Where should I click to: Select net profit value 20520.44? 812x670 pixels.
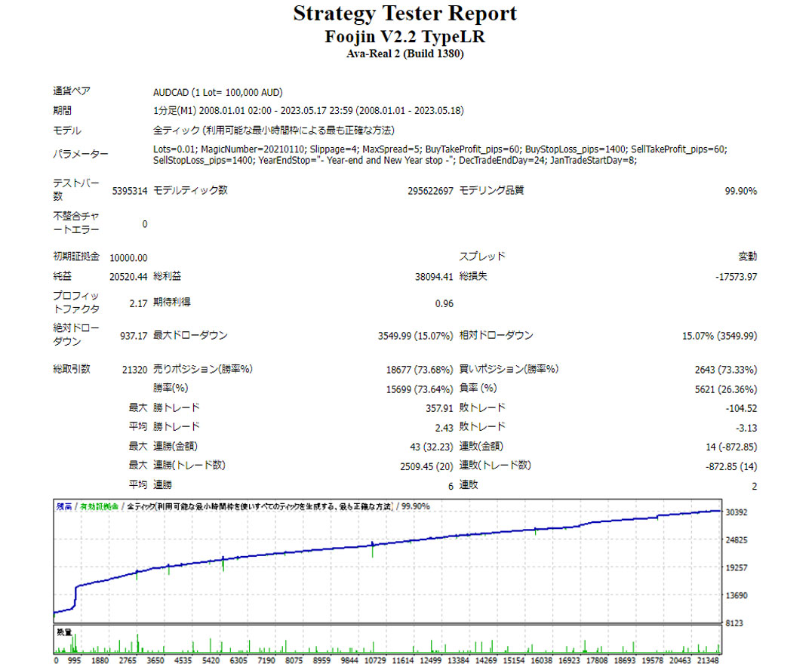pos(128,277)
